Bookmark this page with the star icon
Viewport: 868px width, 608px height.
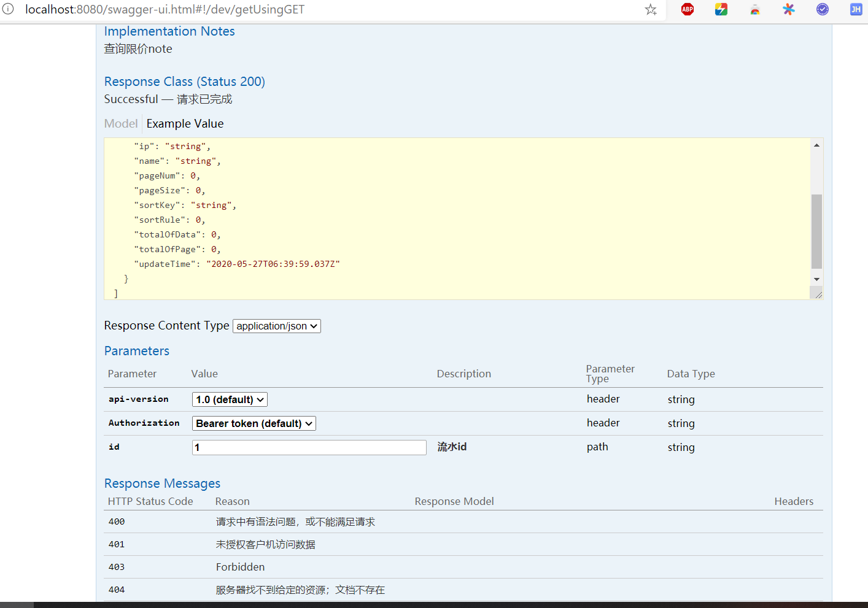click(x=650, y=9)
